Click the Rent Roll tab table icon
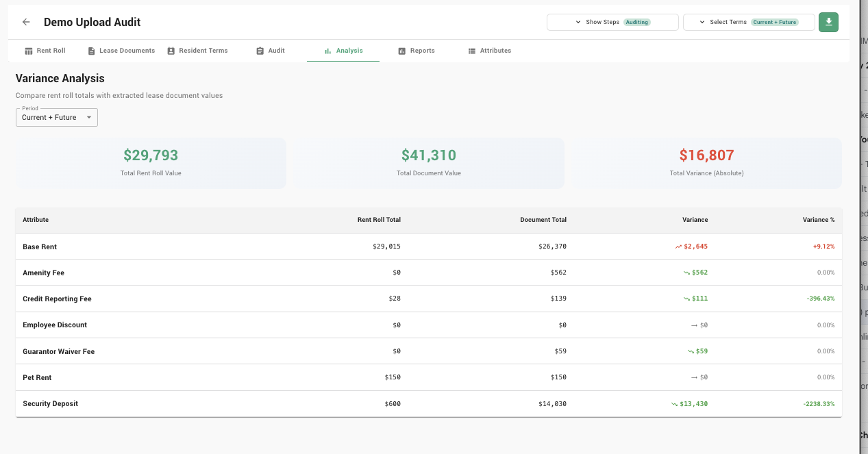This screenshot has height=454, width=868. point(29,51)
